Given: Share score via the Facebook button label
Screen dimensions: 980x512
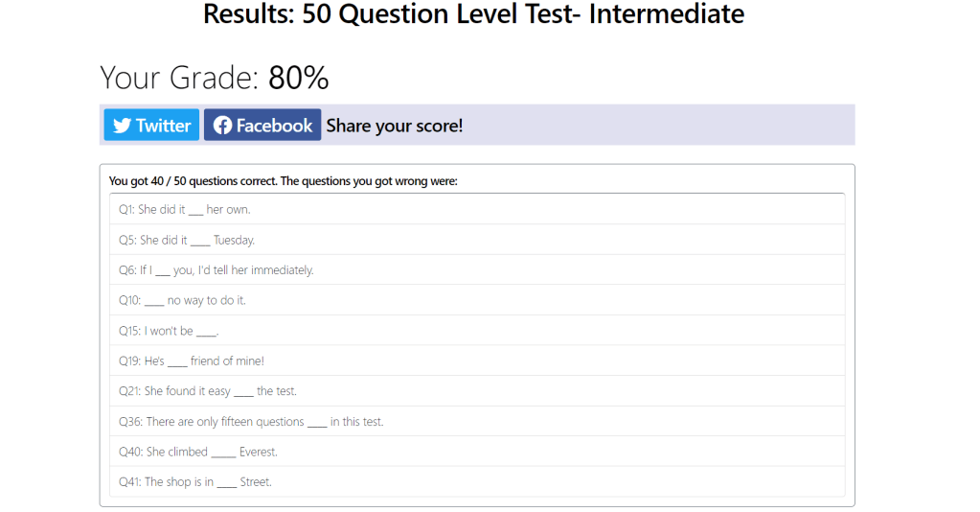Looking at the screenshot, I should (274, 126).
